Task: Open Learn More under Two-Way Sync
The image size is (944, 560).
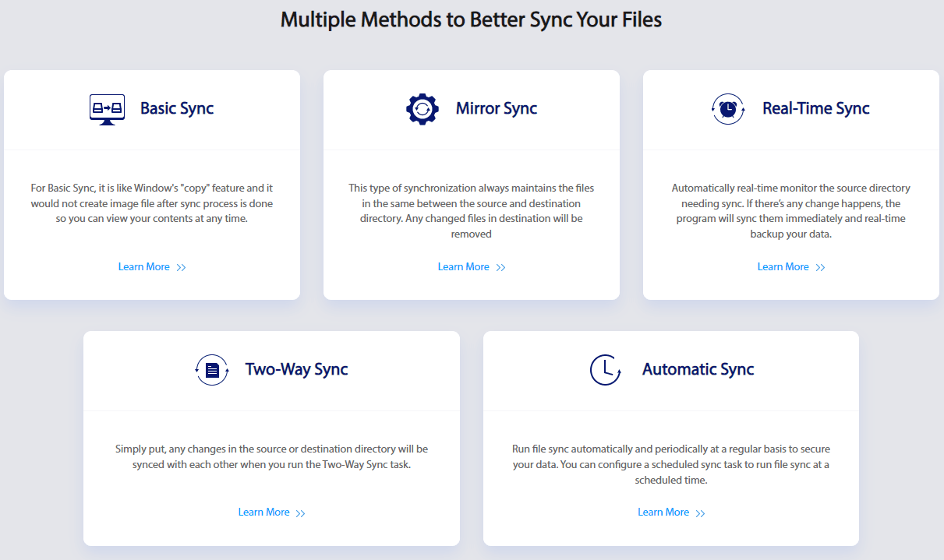Action: pyautogui.click(x=272, y=512)
